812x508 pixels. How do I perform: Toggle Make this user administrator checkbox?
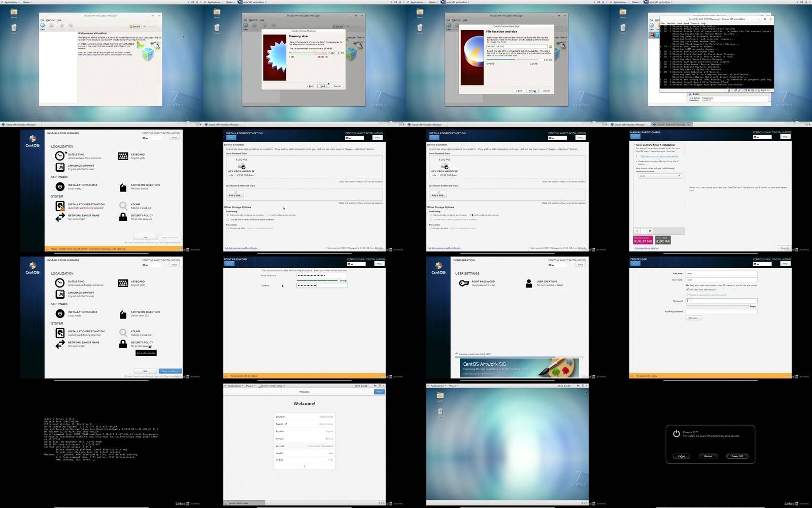click(x=688, y=290)
